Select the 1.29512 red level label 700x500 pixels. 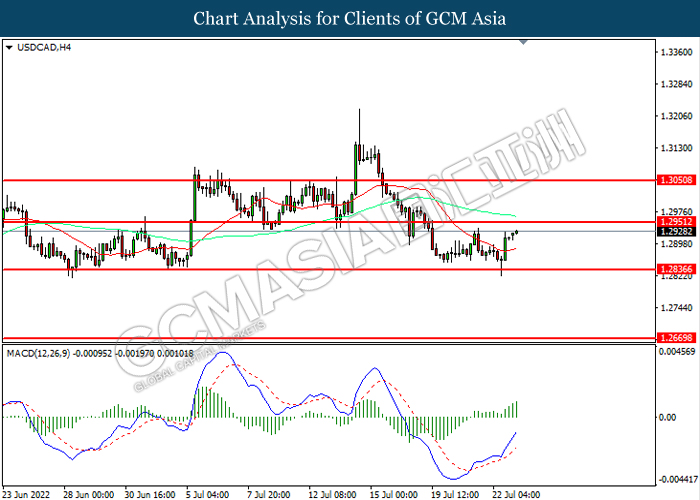point(677,222)
